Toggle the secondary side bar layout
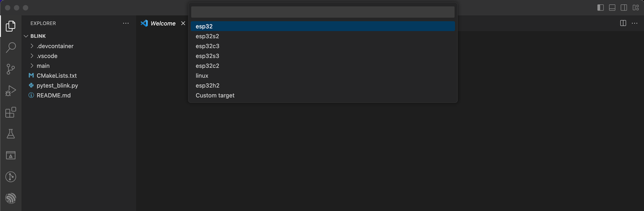Screen dimensions: 644x211 [624, 8]
